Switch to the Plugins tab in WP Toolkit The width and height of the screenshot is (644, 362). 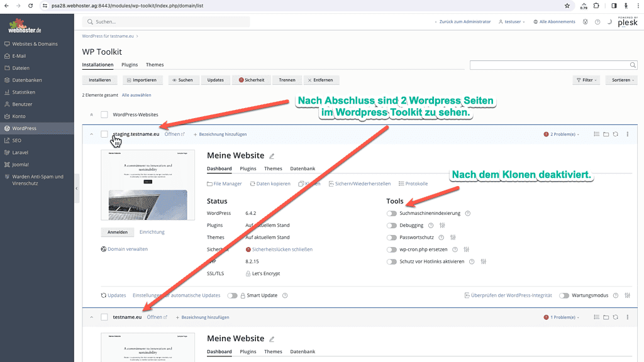tap(130, 64)
